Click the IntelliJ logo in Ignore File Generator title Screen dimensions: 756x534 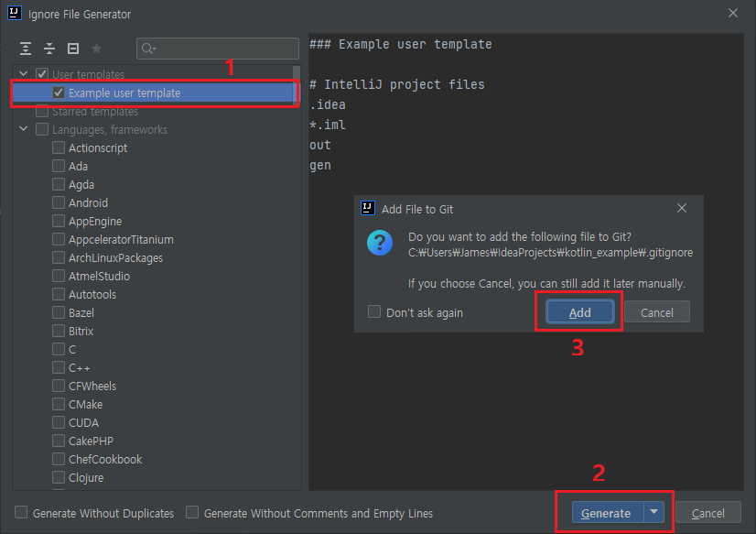tap(15, 13)
